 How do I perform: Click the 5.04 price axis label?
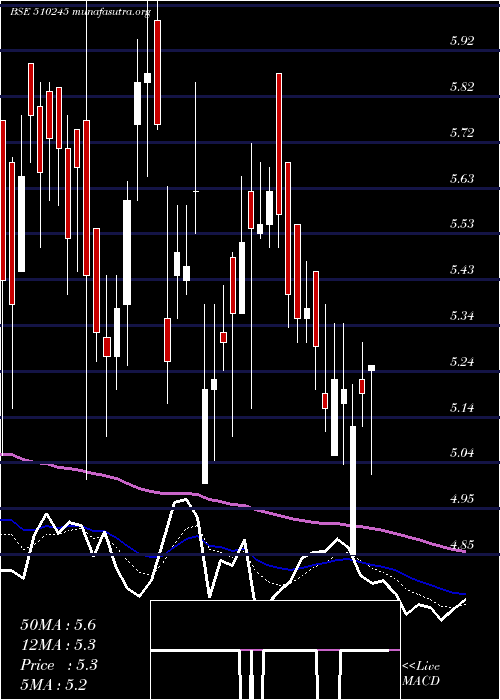(462, 453)
